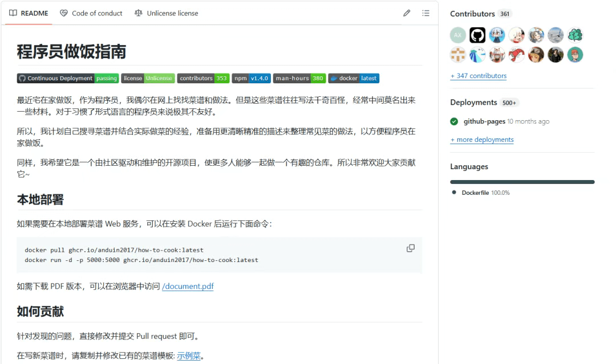Expand the + more deployments link
The width and height of the screenshot is (616, 364).
481,140
